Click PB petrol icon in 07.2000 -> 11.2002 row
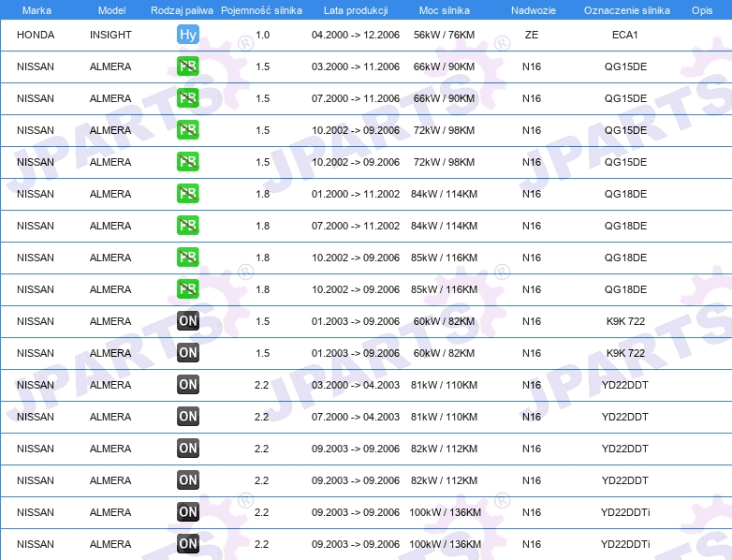 (x=187, y=226)
